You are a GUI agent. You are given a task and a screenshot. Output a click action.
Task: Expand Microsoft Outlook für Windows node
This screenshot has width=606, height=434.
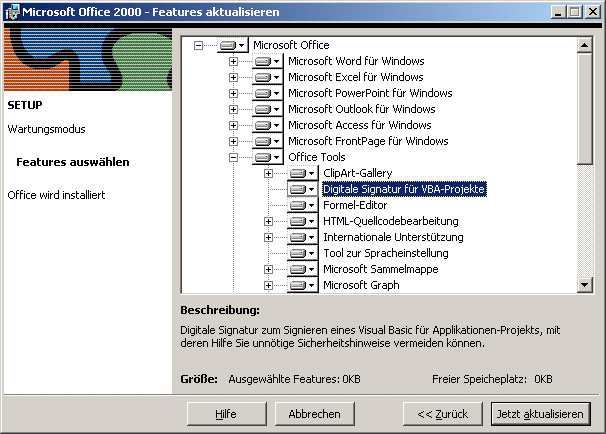click(x=233, y=110)
